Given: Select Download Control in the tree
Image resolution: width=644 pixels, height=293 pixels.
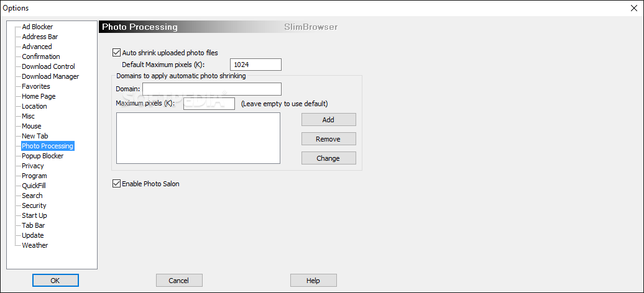Looking at the screenshot, I should click(x=48, y=66).
